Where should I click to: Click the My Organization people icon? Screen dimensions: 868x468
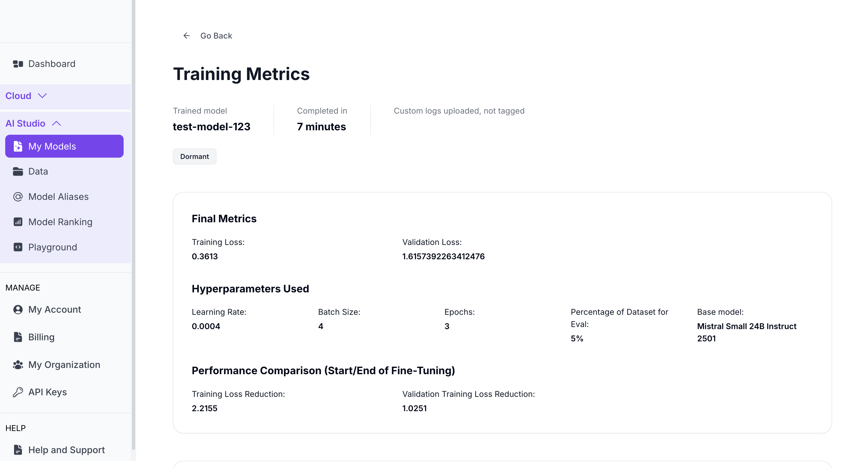coord(18,365)
